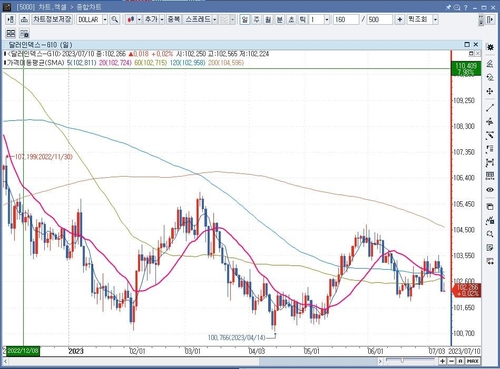The width and height of the screenshot is (500, 369).
Task: Click the small restore icon above price axis
Action: tap(471, 53)
